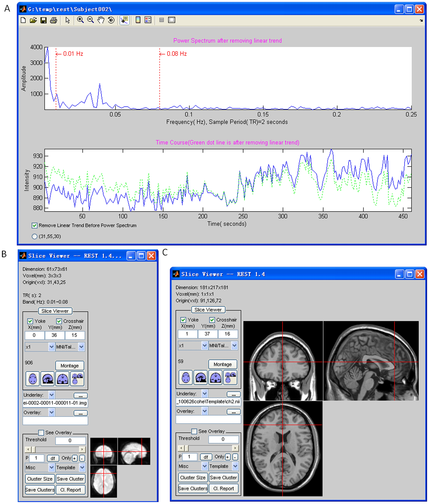Open x1 magnification dropdown in REST 1.4 viewer

(x=205, y=345)
